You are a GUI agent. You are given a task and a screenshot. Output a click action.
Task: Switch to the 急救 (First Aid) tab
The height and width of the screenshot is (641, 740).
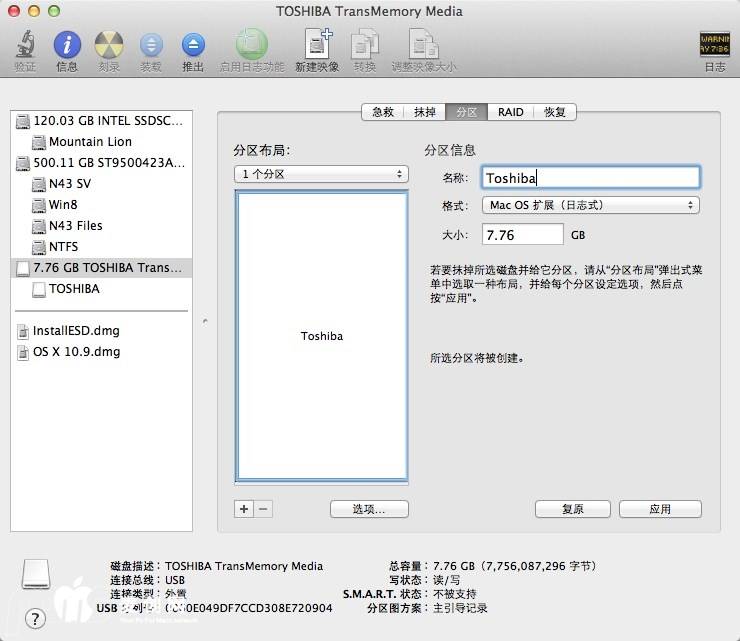click(383, 112)
